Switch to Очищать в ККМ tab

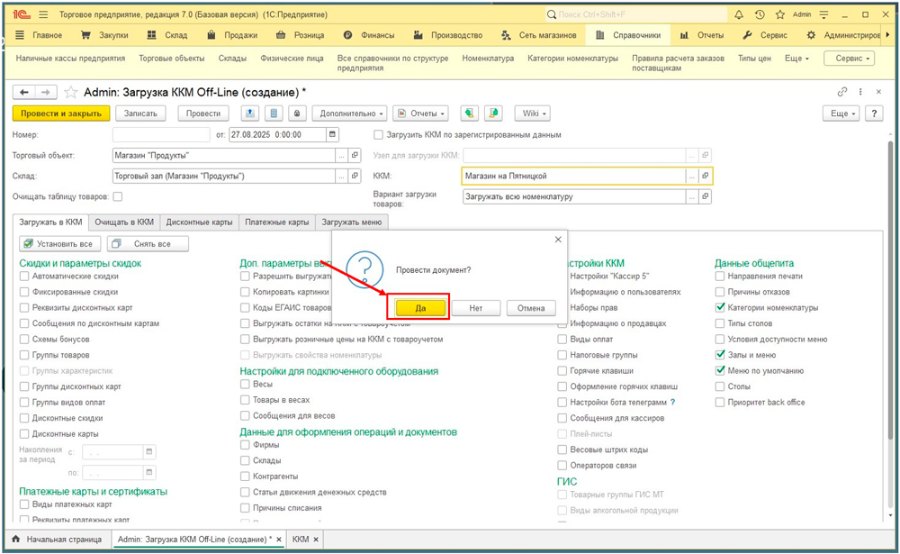pos(124,222)
